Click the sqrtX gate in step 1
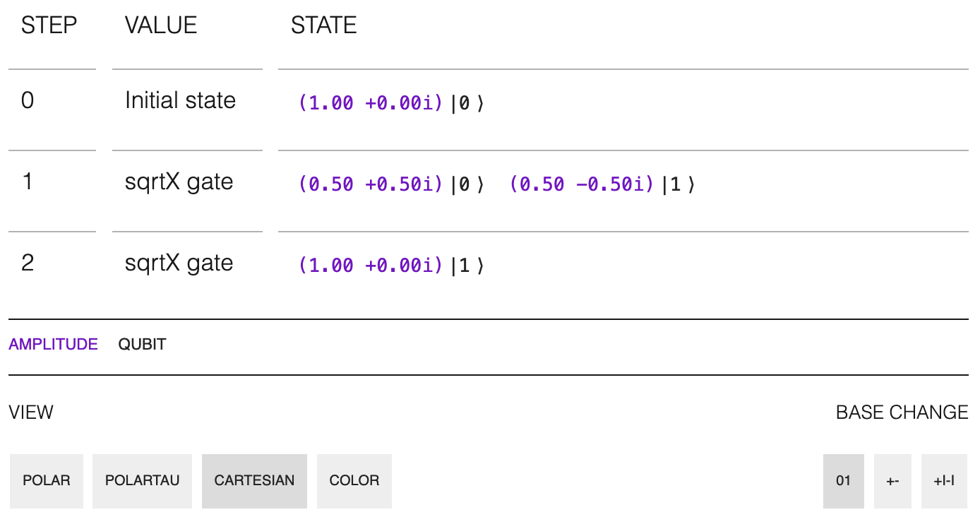Viewport: 980px width, 517px height. pos(179,182)
